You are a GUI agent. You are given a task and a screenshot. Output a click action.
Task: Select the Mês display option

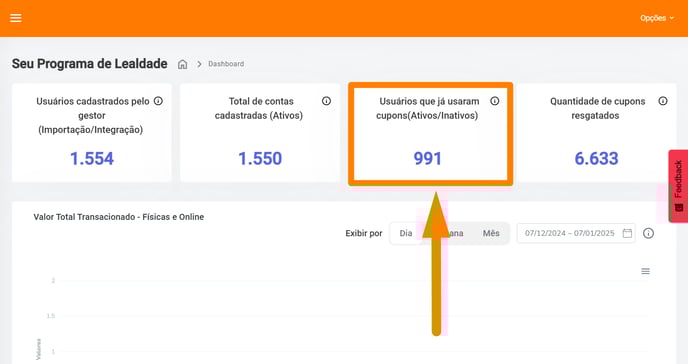pyautogui.click(x=491, y=233)
